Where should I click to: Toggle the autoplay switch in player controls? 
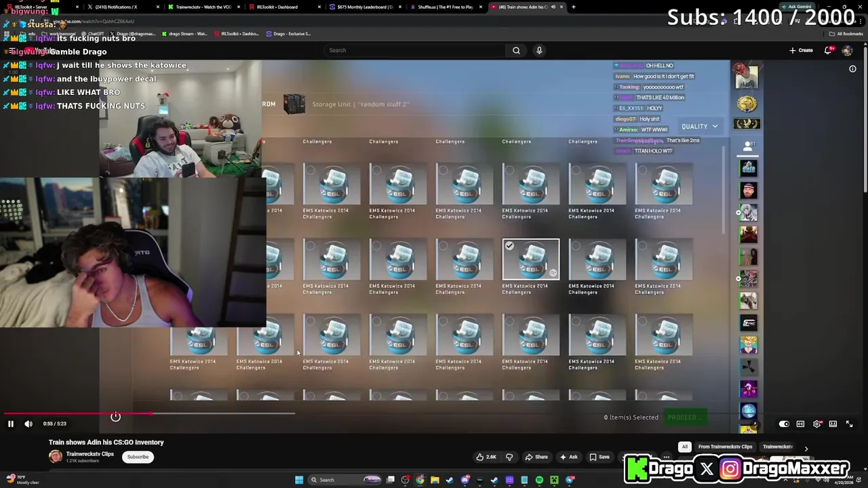click(784, 424)
